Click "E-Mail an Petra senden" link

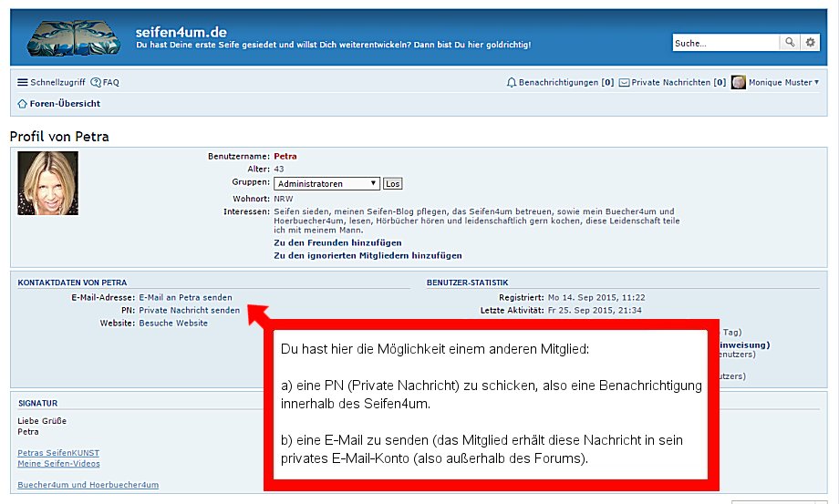click(x=185, y=297)
